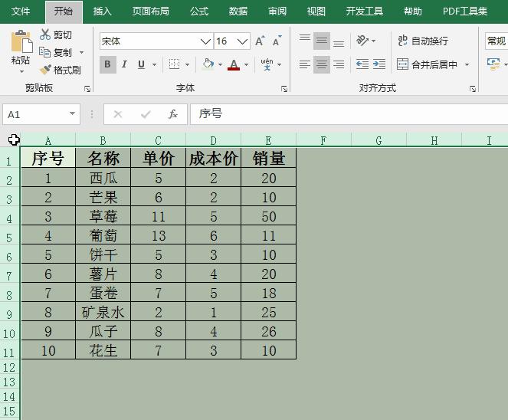The width and height of the screenshot is (508, 420).
Task: Cut selection with the scissors icon
Action: coord(45,34)
